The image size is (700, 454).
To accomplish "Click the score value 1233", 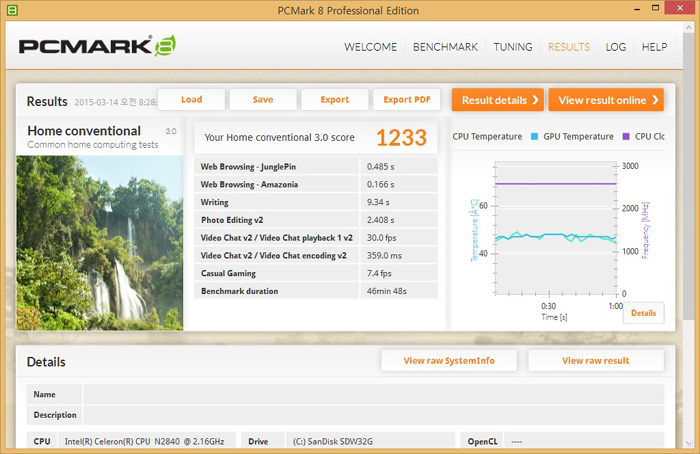I will [x=401, y=137].
